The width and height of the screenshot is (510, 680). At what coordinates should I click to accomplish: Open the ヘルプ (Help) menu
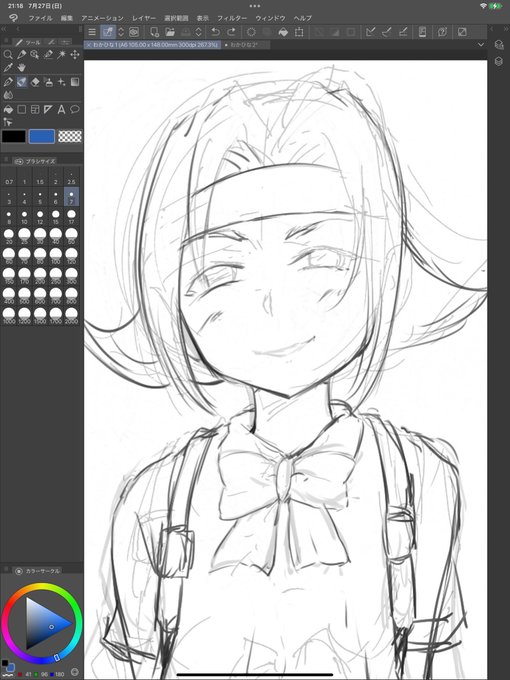click(x=302, y=18)
